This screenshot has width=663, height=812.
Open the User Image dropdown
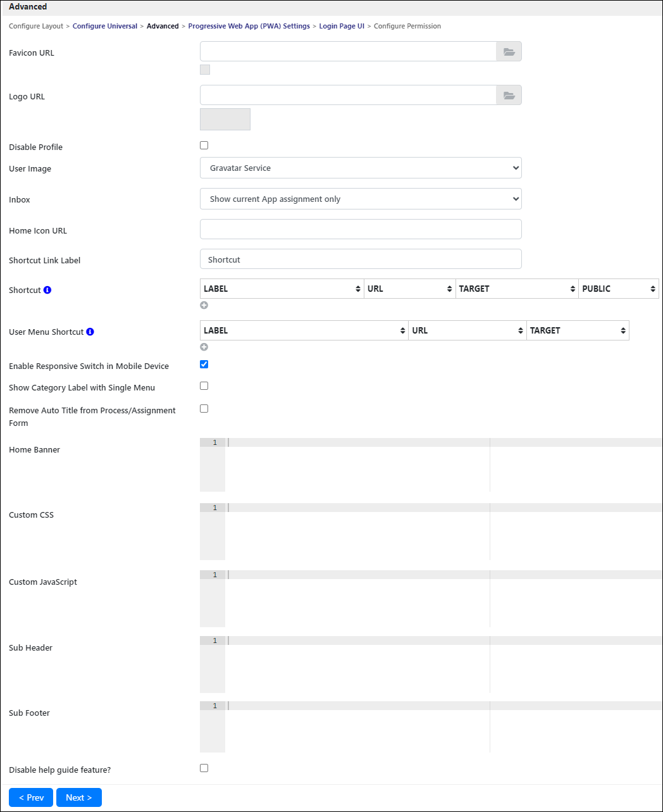coord(361,168)
